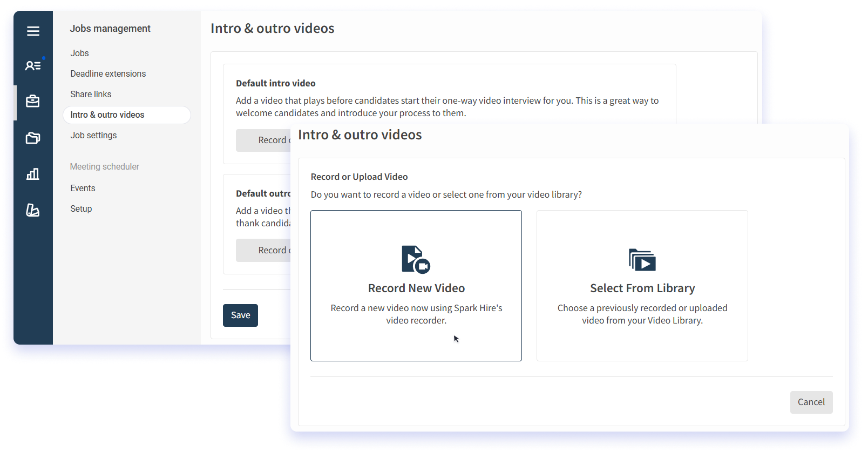Click Cancel in the dialog
Image resolution: width=868 pixels, height=451 pixels.
[x=811, y=402]
